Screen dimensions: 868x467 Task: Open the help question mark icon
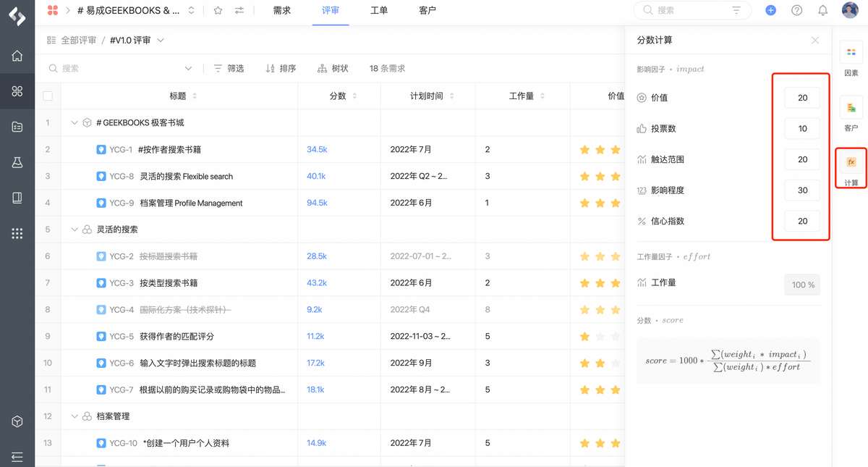[x=796, y=10]
